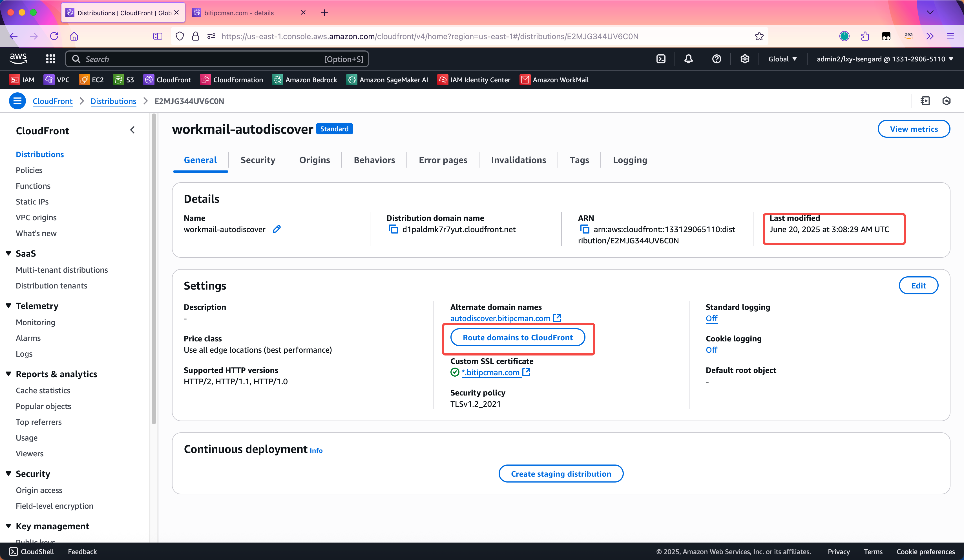Open the Amazon WorkMail favorite shortcut
The height and width of the screenshot is (560, 964).
(554, 79)
